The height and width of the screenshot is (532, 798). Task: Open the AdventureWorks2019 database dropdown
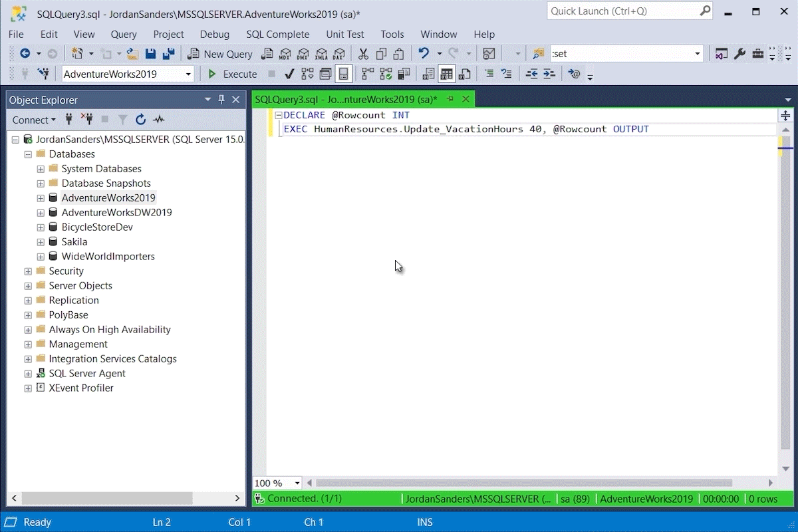[188, 74]
